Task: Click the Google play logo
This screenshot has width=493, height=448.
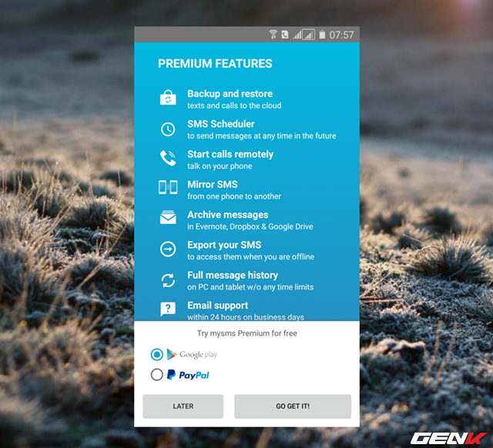Action: tap(192, 354)
